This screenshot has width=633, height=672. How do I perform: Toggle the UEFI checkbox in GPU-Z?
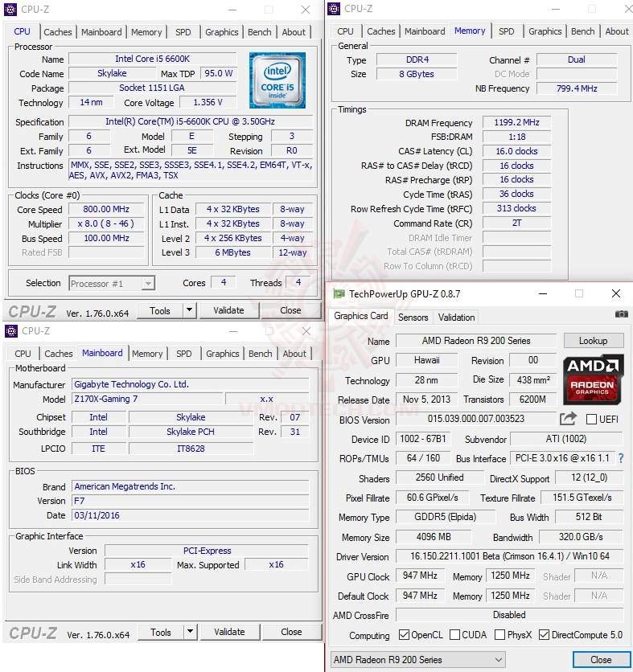(591, 419)
